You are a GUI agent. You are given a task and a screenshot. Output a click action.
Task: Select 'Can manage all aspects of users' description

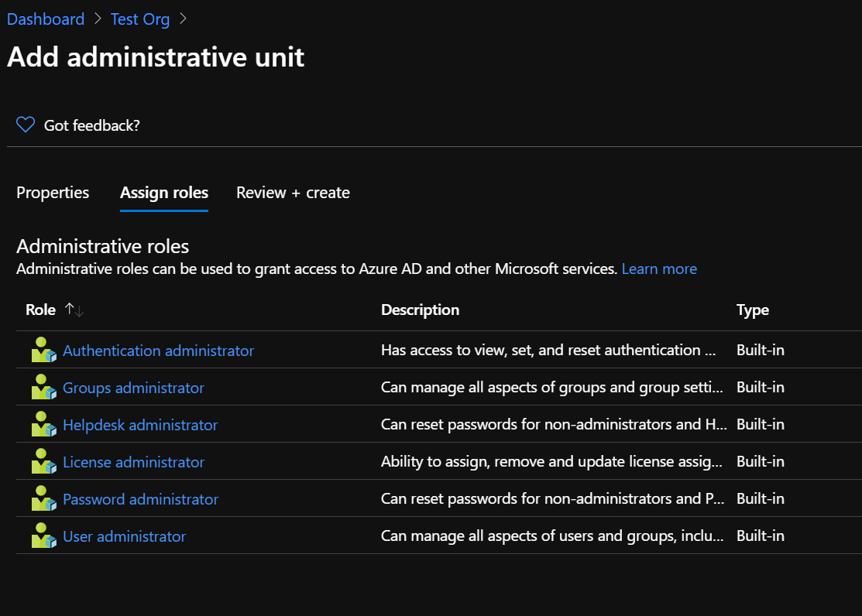coord(552,536)
